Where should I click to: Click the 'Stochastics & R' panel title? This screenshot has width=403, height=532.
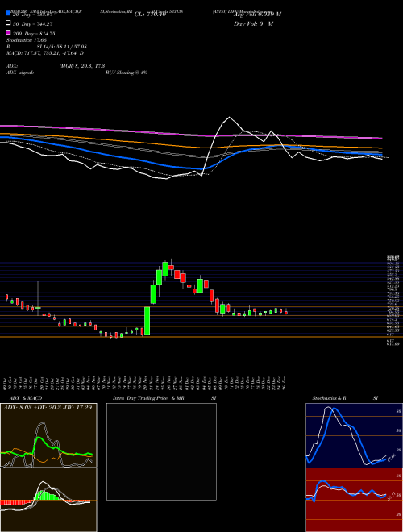[330, 398]
